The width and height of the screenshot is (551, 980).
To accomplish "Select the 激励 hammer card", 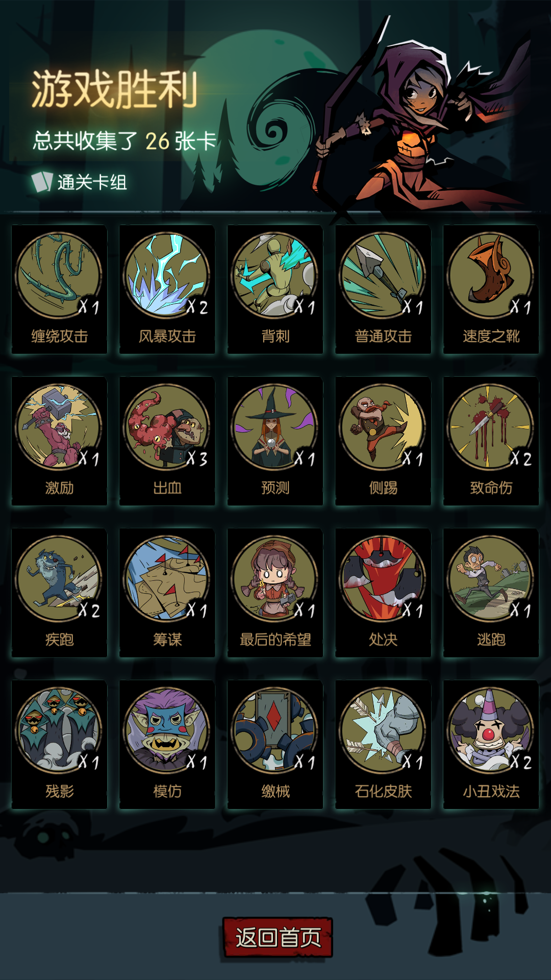I will pos(59,441).
